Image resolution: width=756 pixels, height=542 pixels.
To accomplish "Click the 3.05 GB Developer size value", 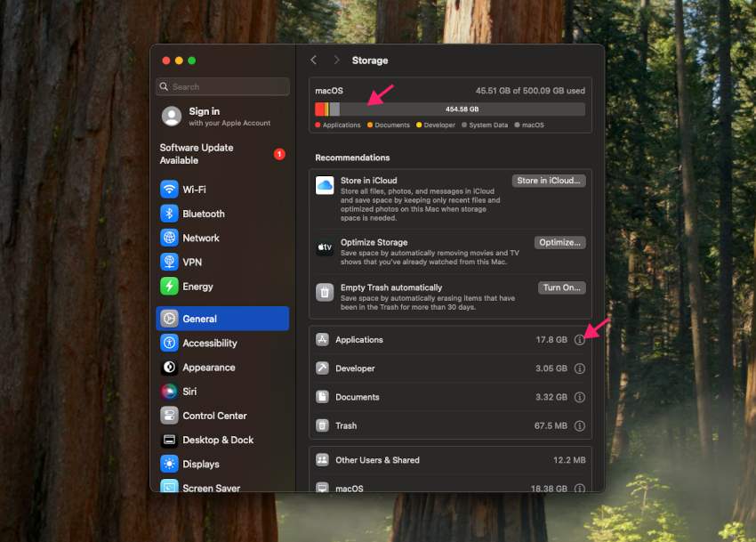I will 551,368.
